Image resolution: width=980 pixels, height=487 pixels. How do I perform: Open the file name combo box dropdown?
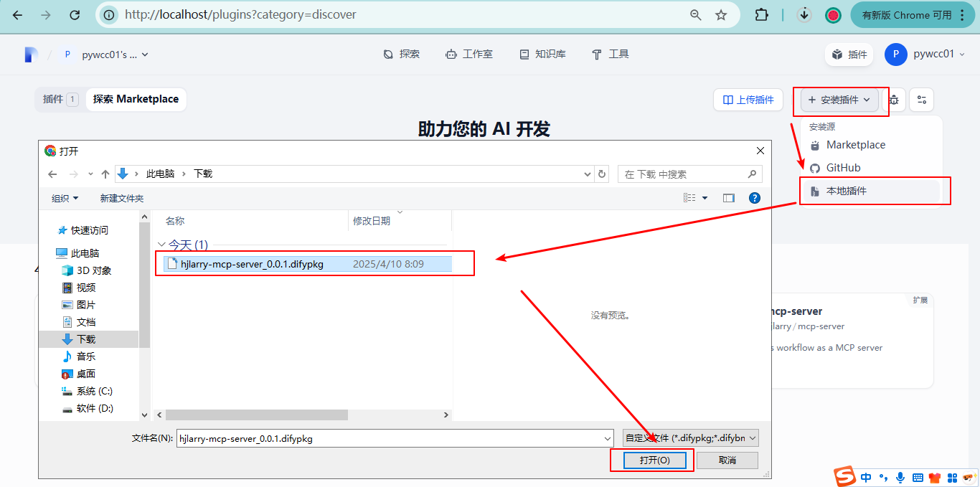(x=608, y=438)
